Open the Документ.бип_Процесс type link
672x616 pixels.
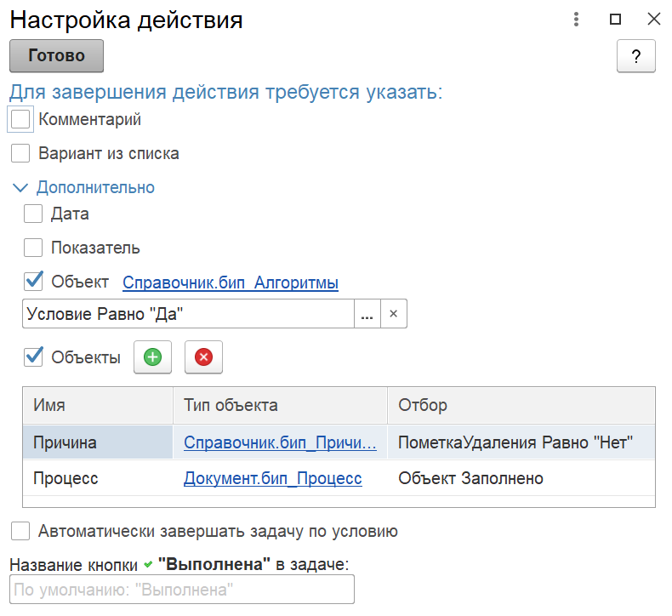coord(273,478)
